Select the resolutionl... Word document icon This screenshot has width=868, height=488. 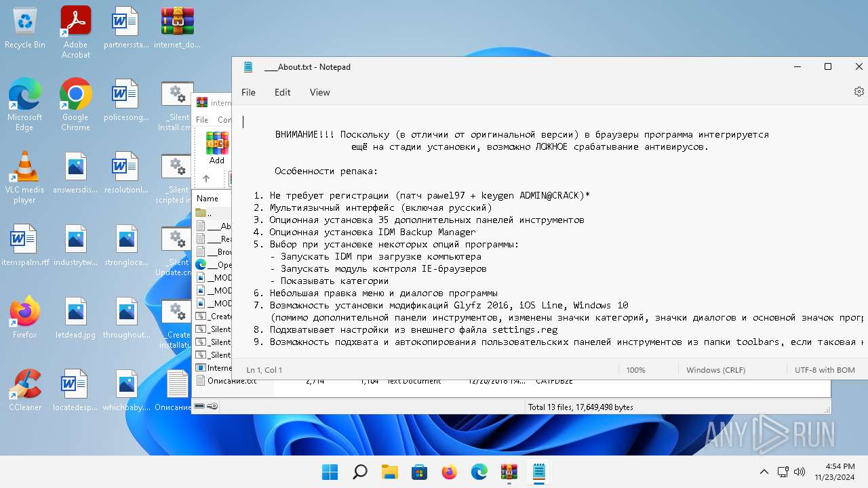pos(126,173)
